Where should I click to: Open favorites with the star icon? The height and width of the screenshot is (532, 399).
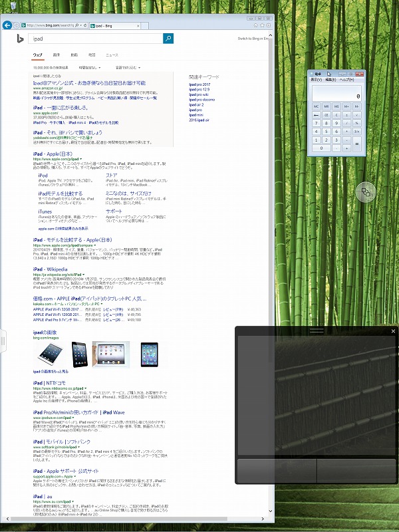(262, 25)
